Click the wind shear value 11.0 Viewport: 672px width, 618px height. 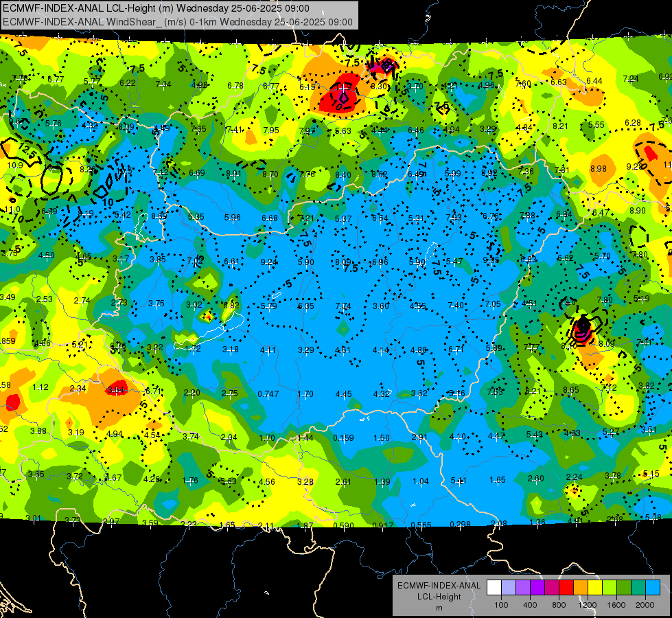(x=12, y=209)
